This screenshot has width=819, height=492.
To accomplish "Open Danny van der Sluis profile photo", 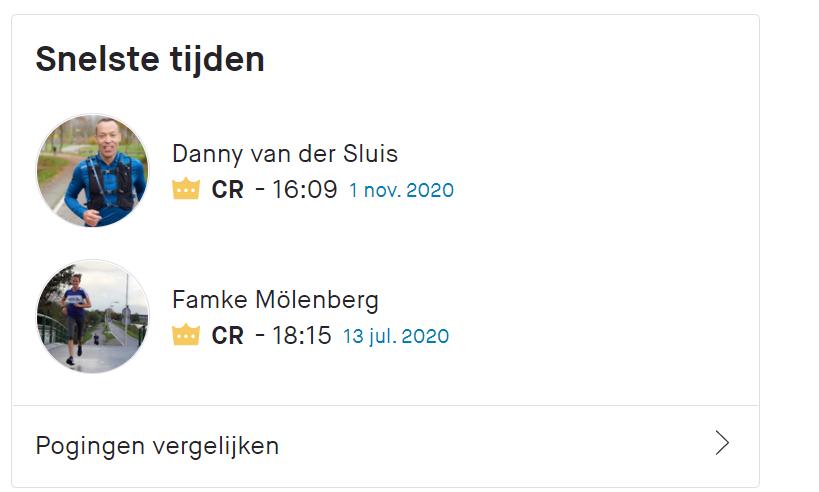I will 92,170.
